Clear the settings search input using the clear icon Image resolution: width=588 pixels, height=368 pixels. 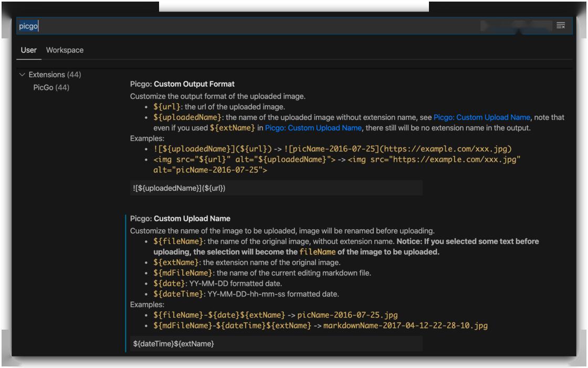point(560,26)
